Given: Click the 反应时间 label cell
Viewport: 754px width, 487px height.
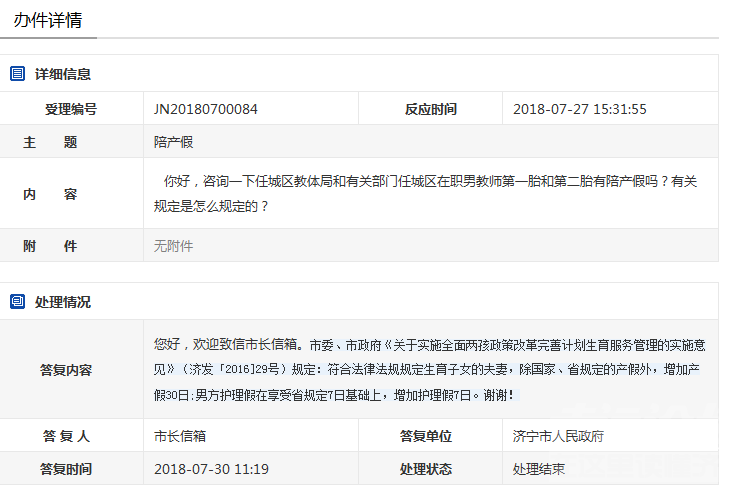Looking at the screenshot, I should pos(430,109).
